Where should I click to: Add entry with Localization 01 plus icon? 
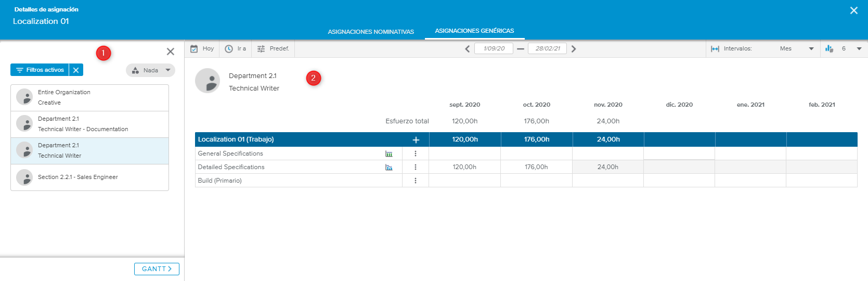[x=416, y=139]
